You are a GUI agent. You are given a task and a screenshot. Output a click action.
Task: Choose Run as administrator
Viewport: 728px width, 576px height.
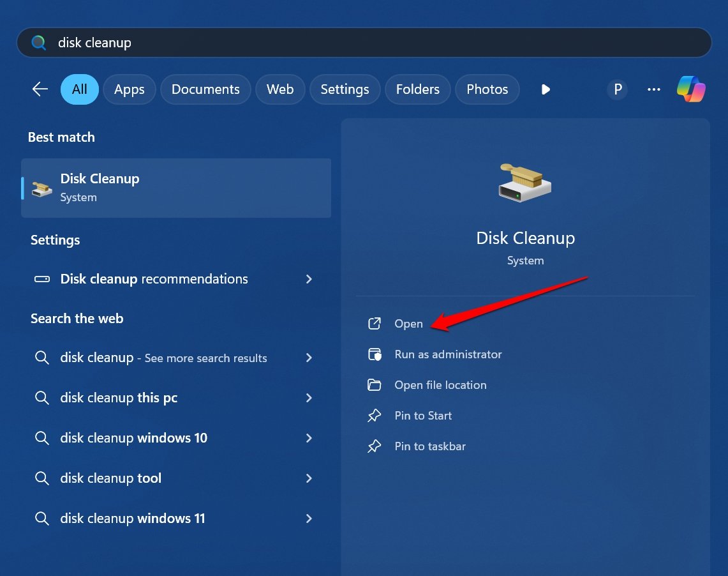448,354
